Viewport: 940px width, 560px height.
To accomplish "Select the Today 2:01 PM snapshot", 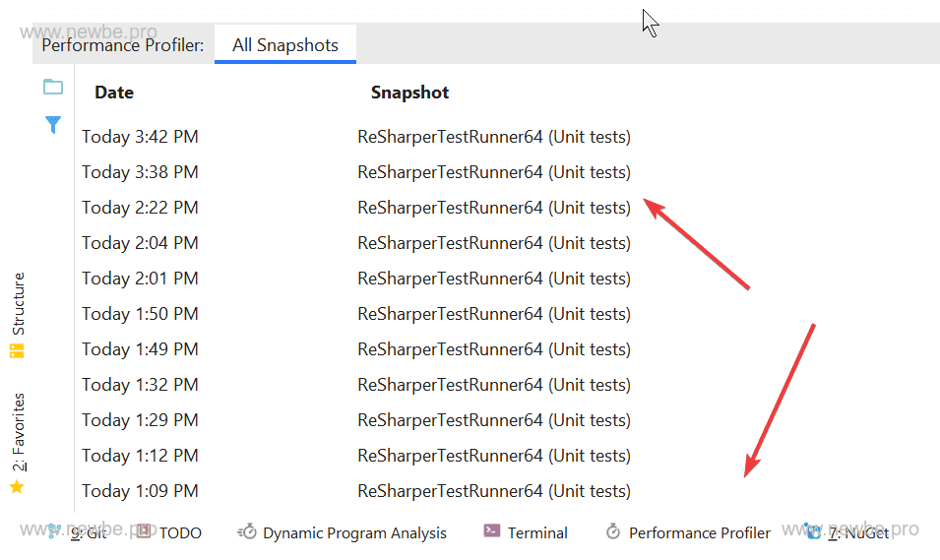I will pyautogui.click(x=140, y=279).
